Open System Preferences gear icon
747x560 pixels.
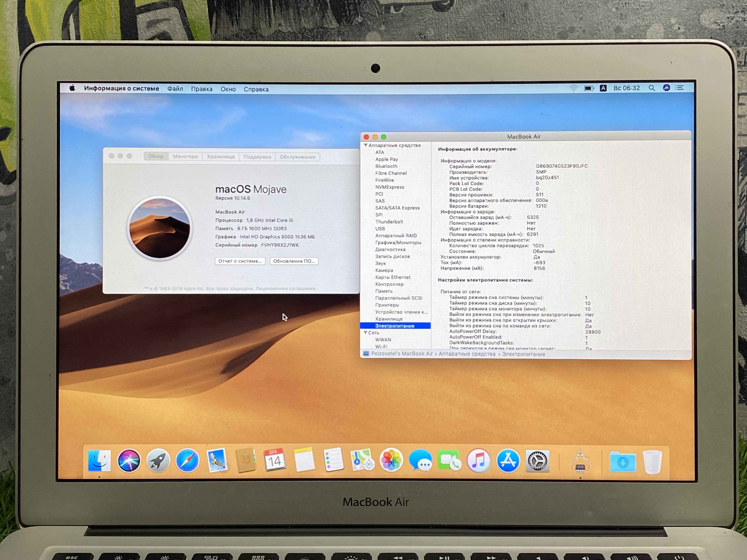(x=538, y=460)
